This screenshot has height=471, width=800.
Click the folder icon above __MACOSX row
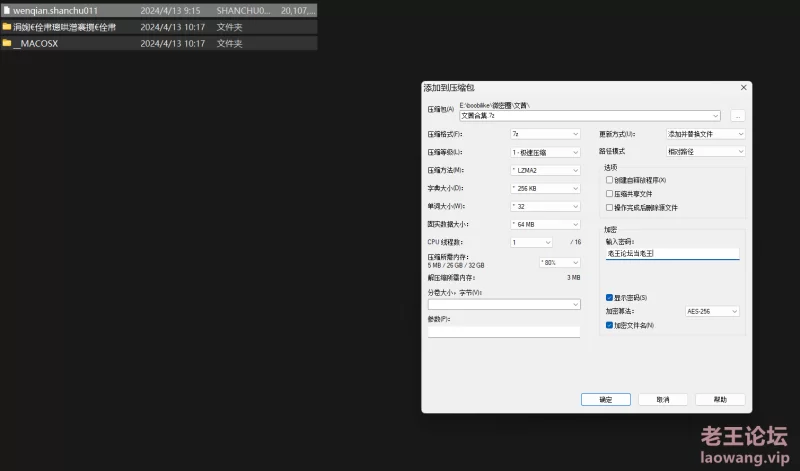coord(7,27)
